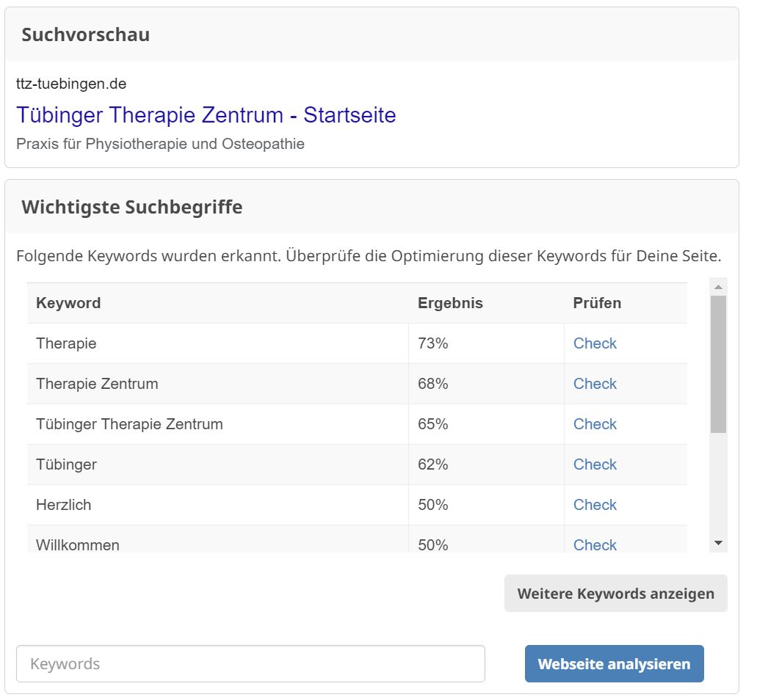Click the Check link for Tübinger
The width and height of the screenshot is (757, 700).
click(595, 464)
